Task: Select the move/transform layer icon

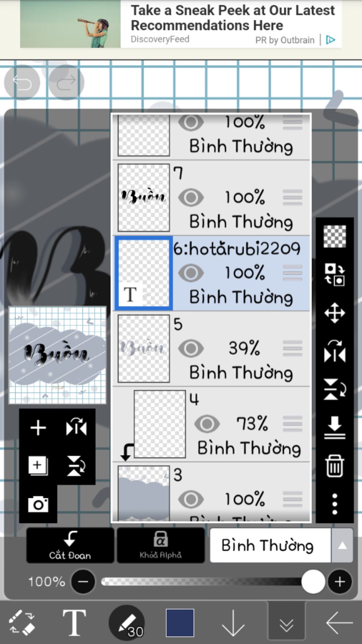Action: click(334, 313)
